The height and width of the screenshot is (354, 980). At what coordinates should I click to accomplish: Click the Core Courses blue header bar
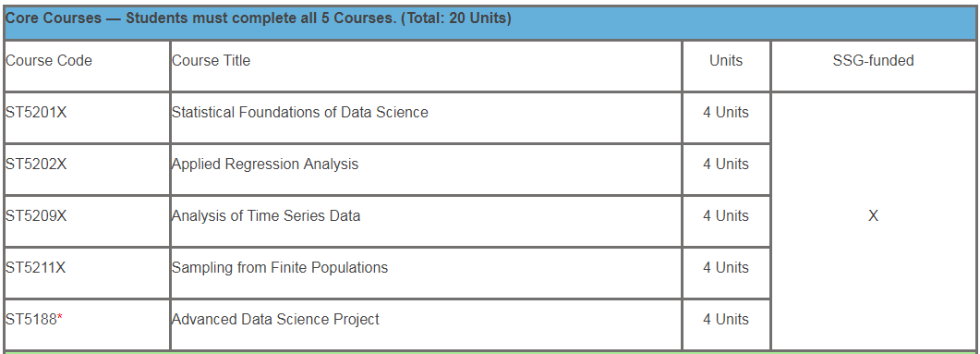tap(490, 22)
